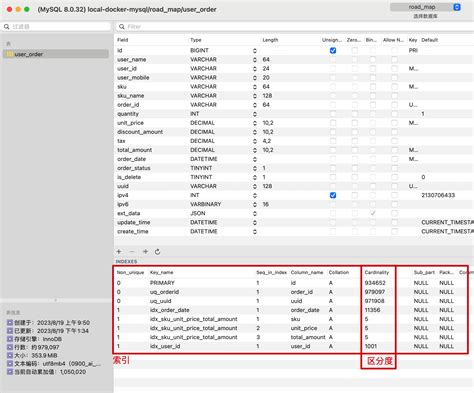Click the Non_unique column header in indexes
The width and height of the screenshot is (474, 393).
(130, 272)
